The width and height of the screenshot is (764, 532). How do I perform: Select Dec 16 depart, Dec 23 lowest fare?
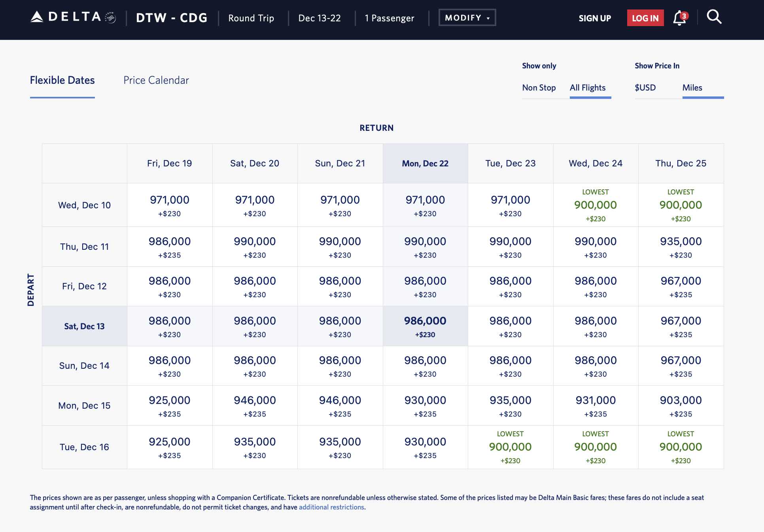pyautogui.click(x=510, y=447)
